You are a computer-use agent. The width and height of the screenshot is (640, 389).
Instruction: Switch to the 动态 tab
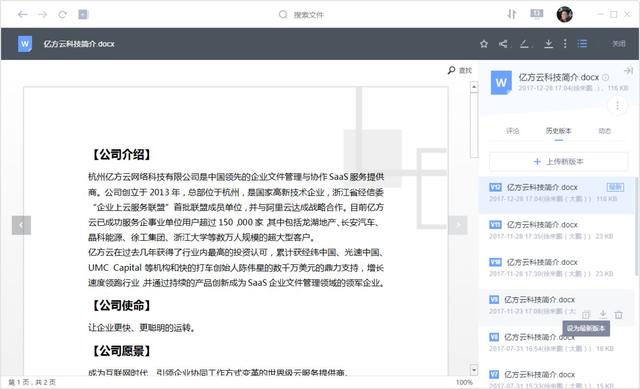tap(604, 131)
